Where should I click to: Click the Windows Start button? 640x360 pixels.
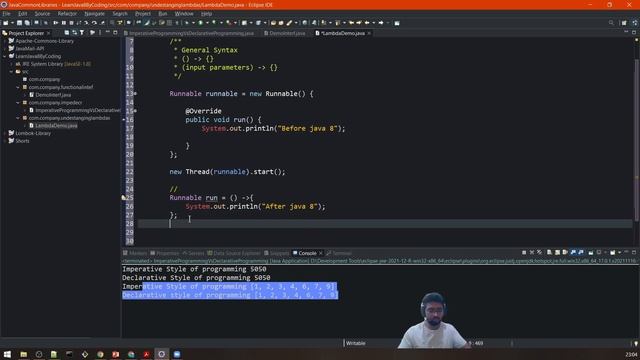click(7, 354)
